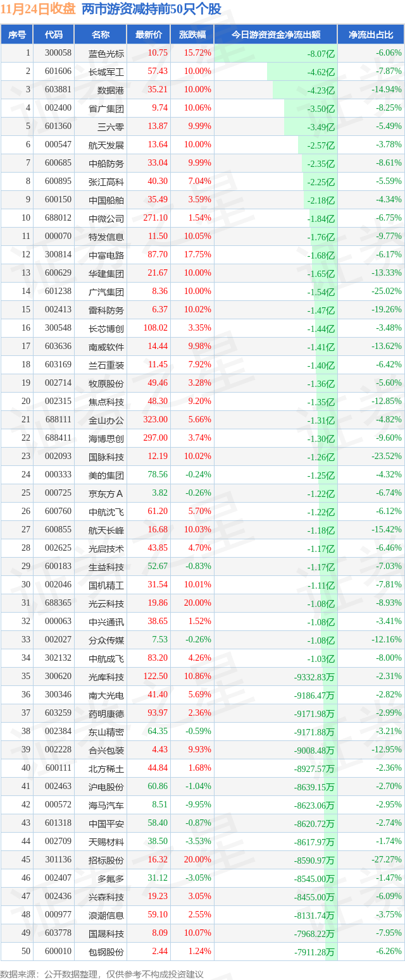Select stock name 特发信息
Viewport: 405px width, 980px height.
tap(106, 236)
